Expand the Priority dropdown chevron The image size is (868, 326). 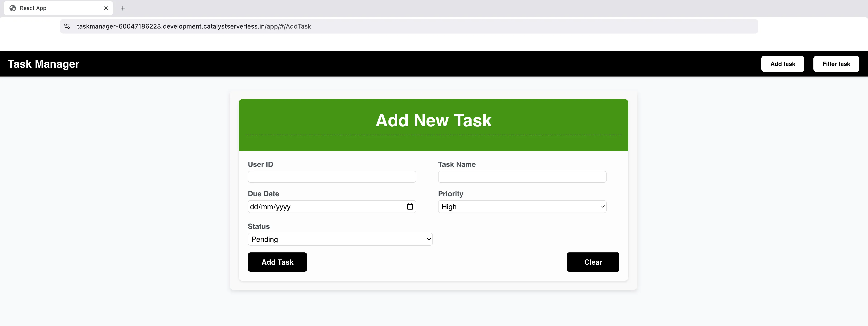603,206
